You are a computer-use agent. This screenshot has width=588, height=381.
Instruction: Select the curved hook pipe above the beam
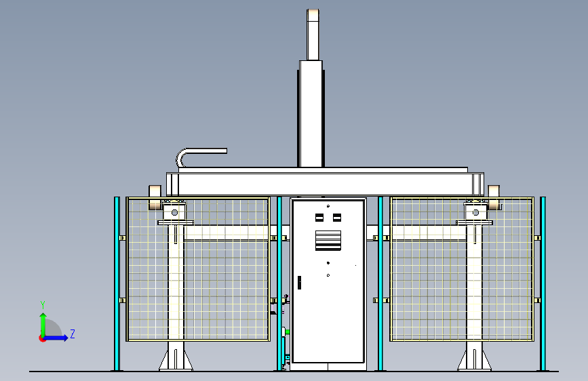(x=201, y=157)
